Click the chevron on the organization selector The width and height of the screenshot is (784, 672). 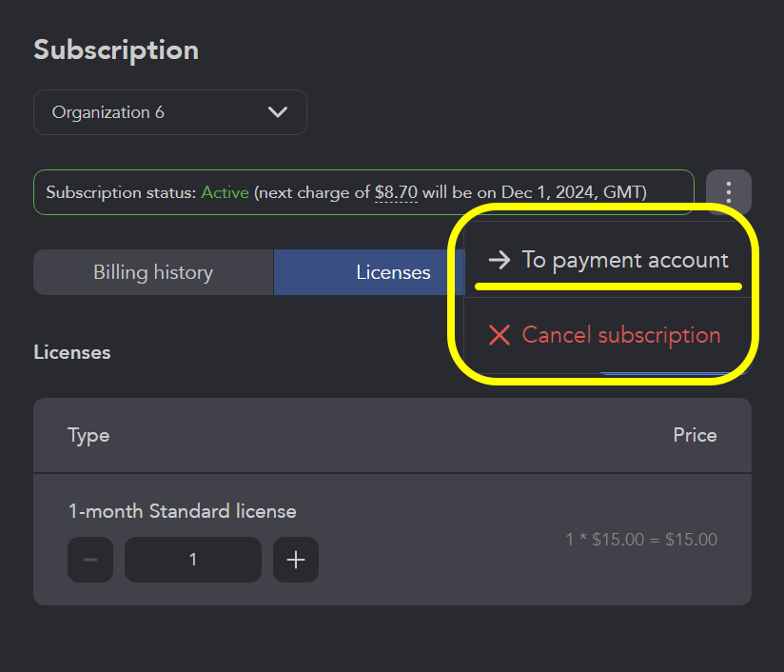278,111
